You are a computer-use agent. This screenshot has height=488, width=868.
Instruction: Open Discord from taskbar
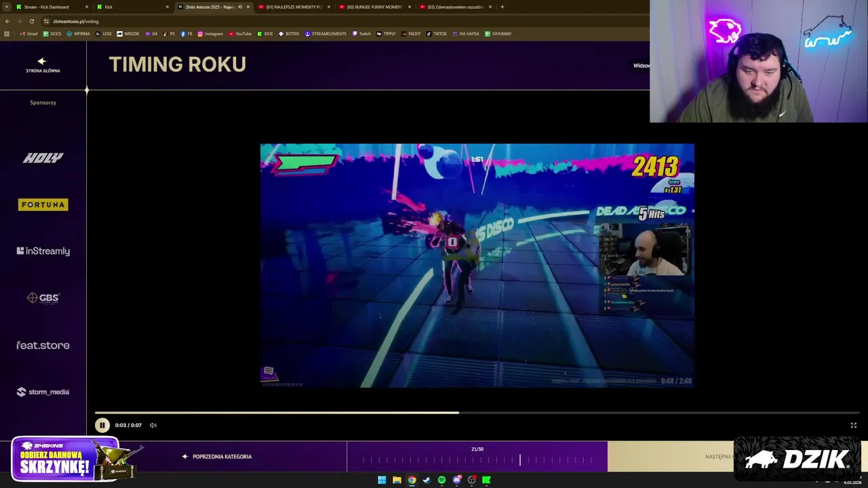457,480
